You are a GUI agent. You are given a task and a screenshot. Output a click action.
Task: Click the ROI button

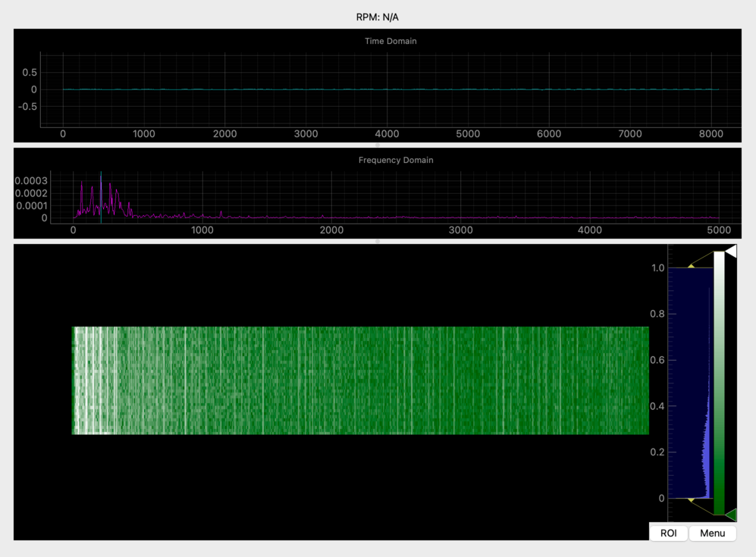(668, 533)
